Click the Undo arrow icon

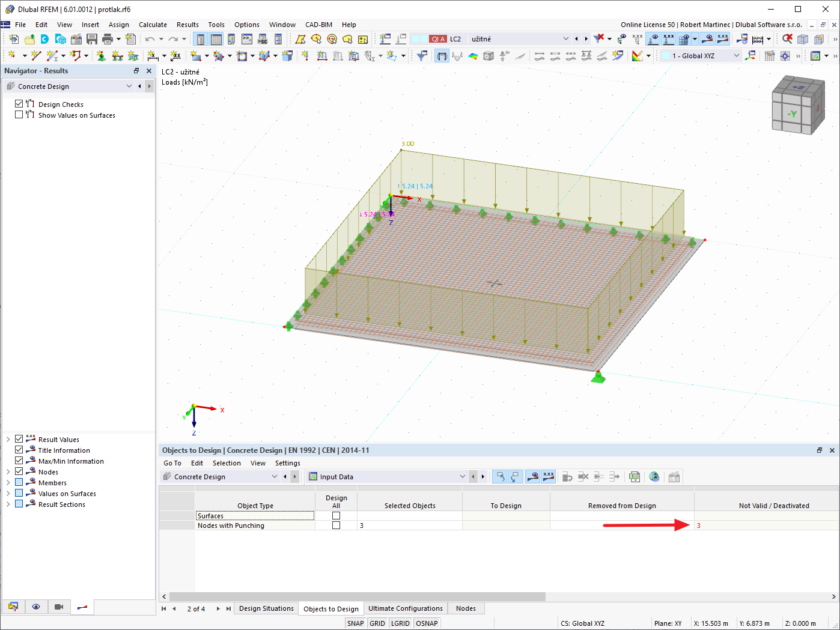(x=150, y=39)
